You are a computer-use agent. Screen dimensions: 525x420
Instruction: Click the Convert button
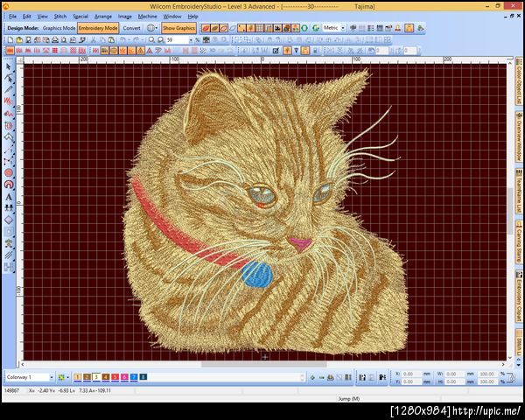(x=131, y=28)
